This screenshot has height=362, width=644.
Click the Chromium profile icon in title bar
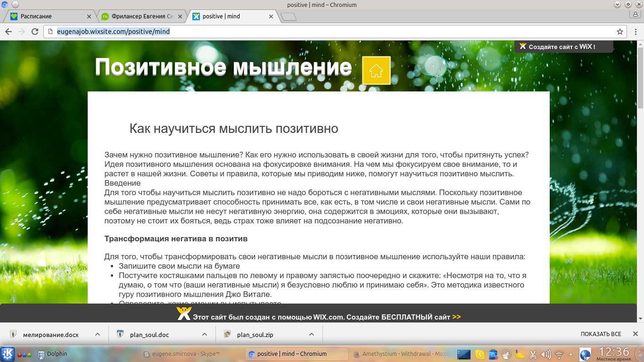coord(636,15)
